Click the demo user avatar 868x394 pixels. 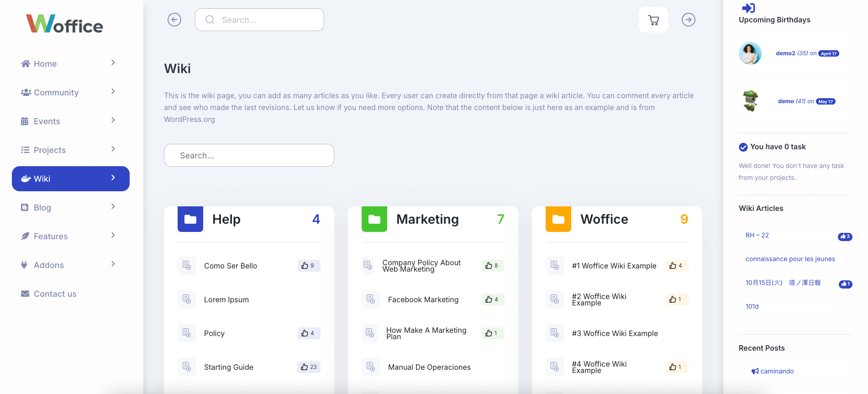[x=750, y=101]
